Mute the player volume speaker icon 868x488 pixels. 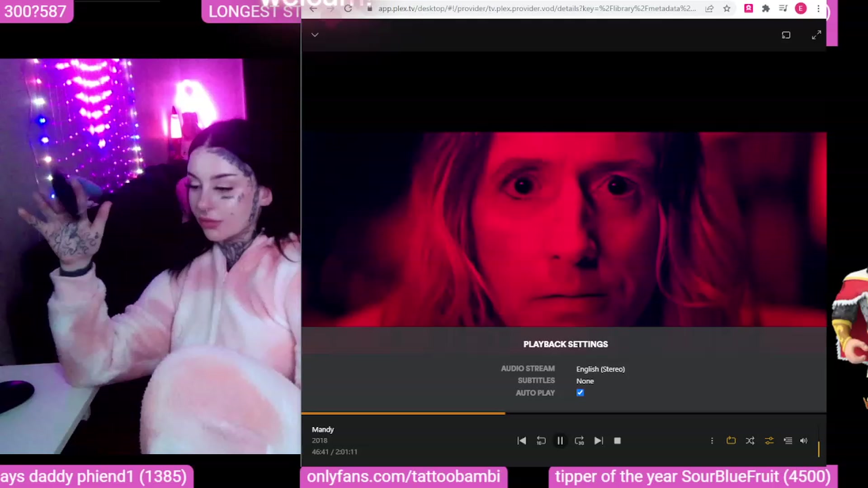click(x=804, y=441)
